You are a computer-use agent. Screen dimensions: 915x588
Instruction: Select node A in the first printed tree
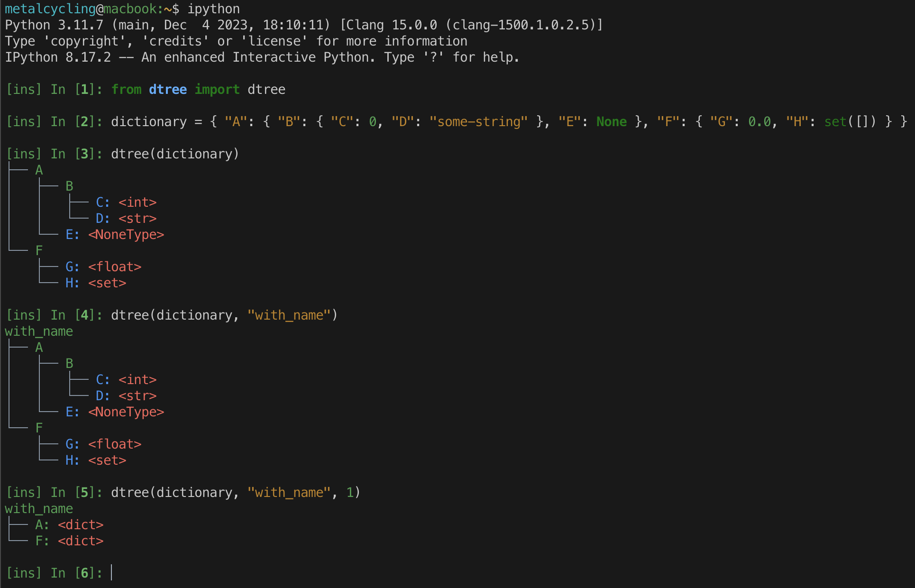39,170
